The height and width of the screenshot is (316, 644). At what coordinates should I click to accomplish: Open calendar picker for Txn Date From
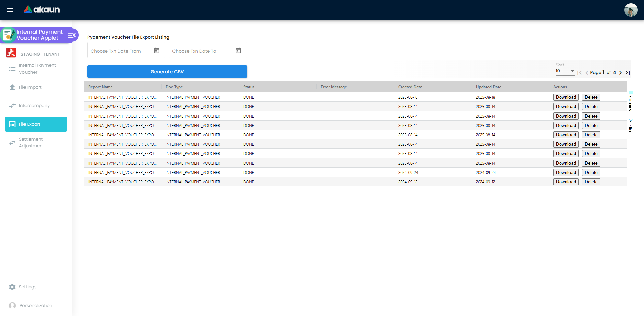(156, 50)
